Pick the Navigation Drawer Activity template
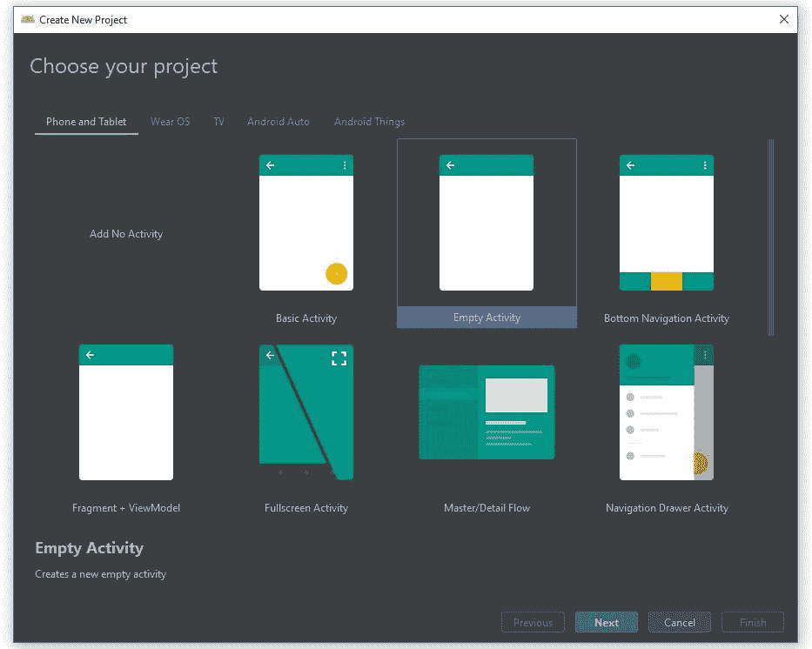Image resolution: width=812 pixels, height=649 pixels. click(x=666, y=412)
